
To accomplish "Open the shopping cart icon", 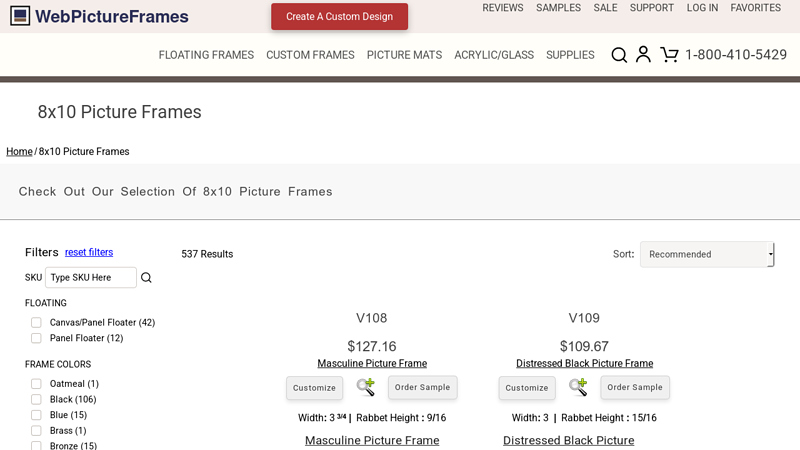I will click(669, 55).
